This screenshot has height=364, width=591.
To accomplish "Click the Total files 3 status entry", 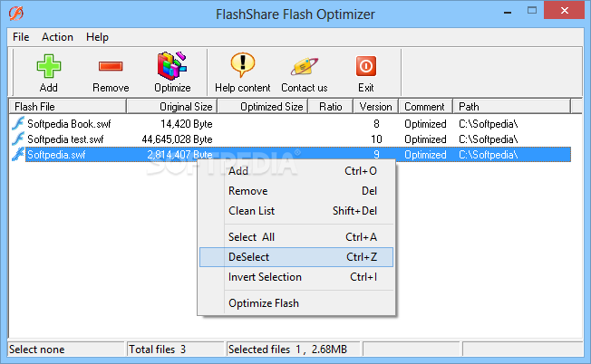I will pyautogui.click(x=157, y=350).
